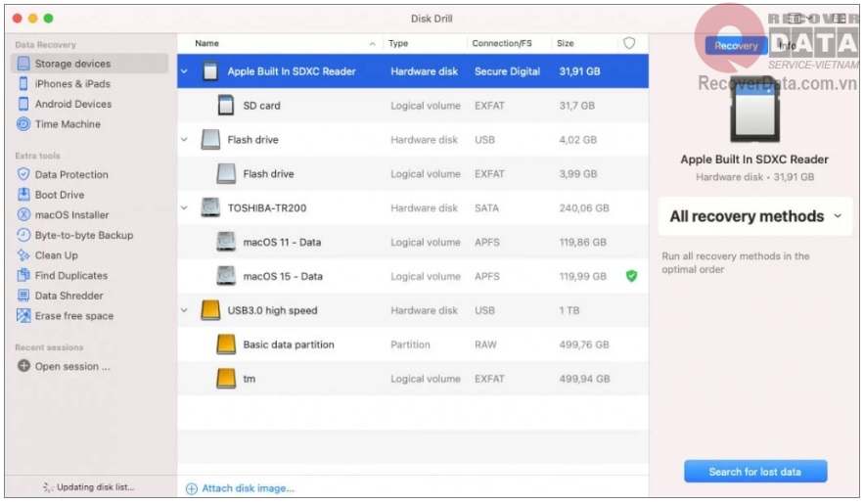The image size is (864, 504).
Task: Click the Flash drive hardware disk icon
Action: coord(210,139)
